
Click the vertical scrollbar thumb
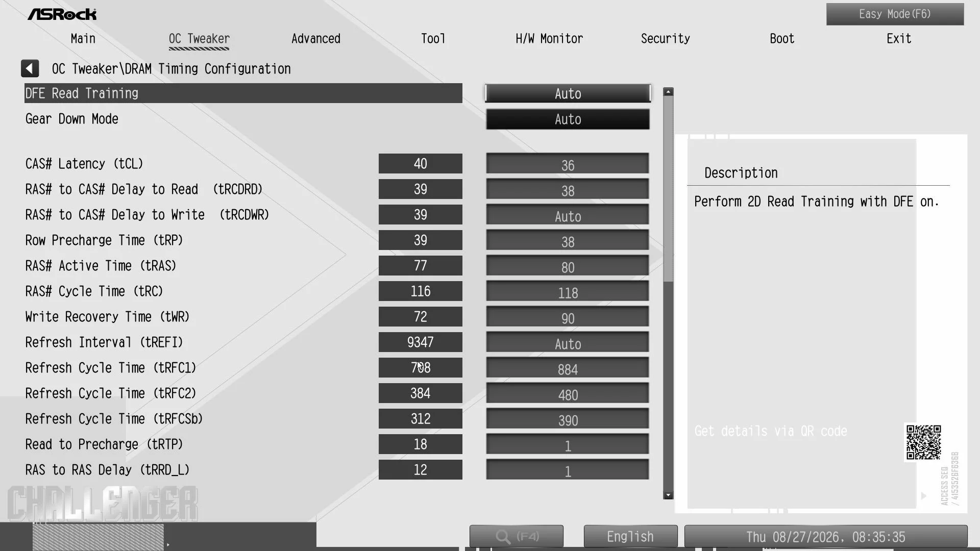(668, 189)
